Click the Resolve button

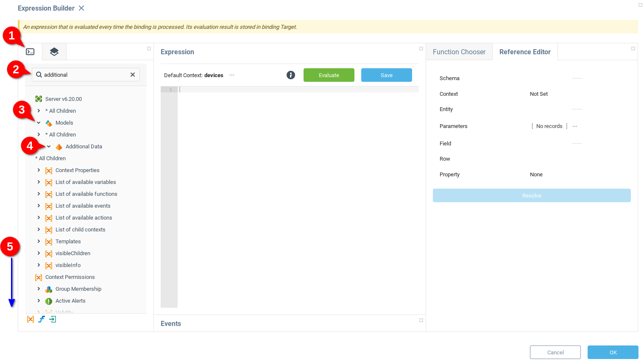click(x=532, y=195)
